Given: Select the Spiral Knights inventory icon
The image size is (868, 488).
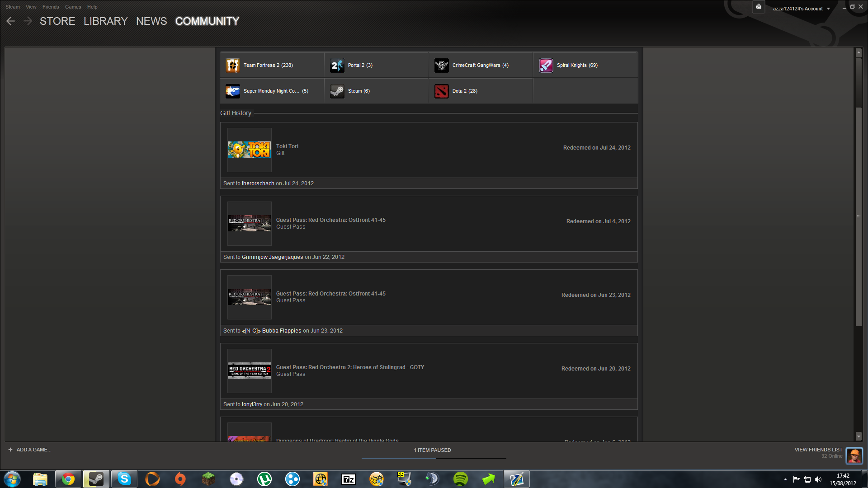Looking at the screenshot, I should (546, 66).
